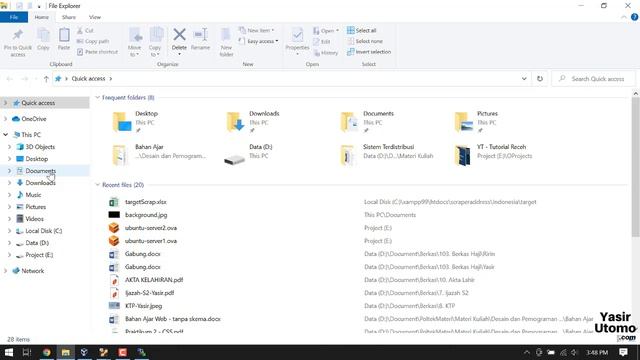The height and width of the screenshot is (360, 640).
Task: Select Local Disk (C:) in navigation pane
Action: pos(44,231)
